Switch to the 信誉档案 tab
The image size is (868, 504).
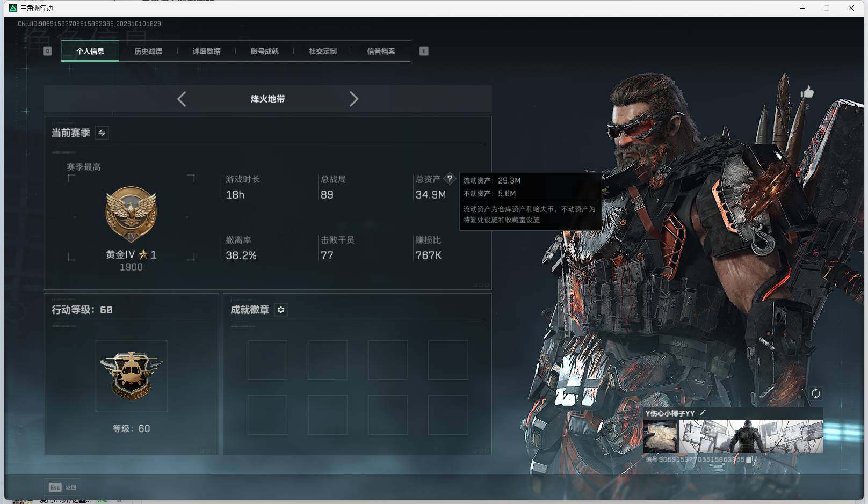381,51
